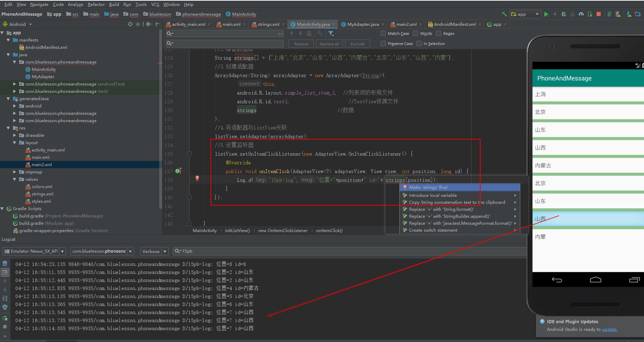This screenshot has height=342, width=644.
Task: Click the Debug app bug icon
Action: (x=563, y=14)
